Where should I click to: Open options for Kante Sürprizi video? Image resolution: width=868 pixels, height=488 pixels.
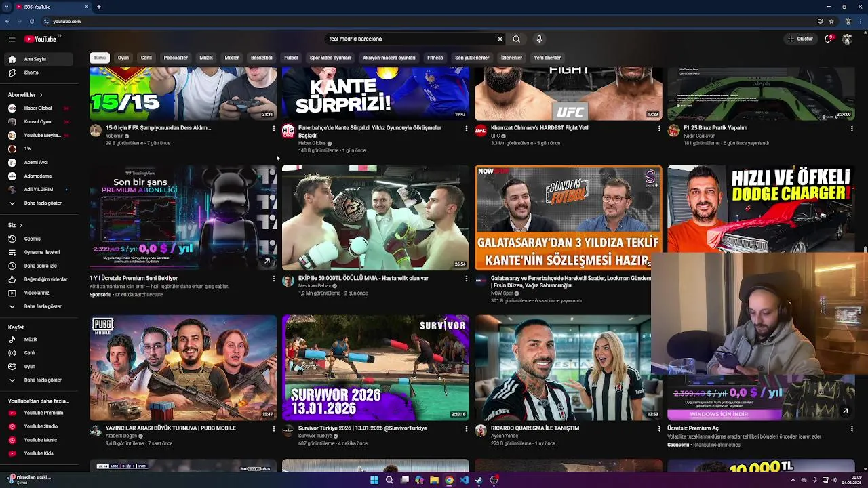coord(466,128)
